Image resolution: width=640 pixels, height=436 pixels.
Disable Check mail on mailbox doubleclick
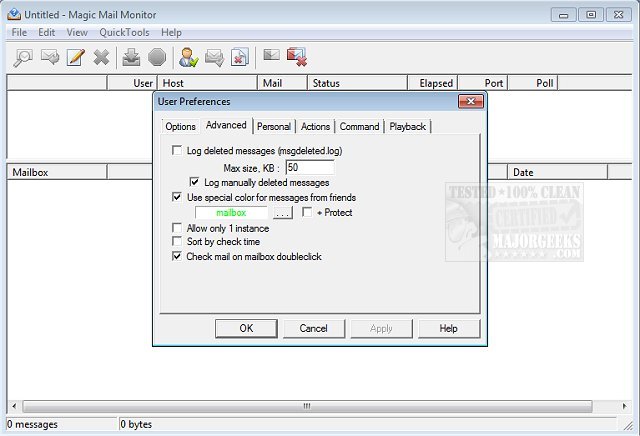coord(177,256)
